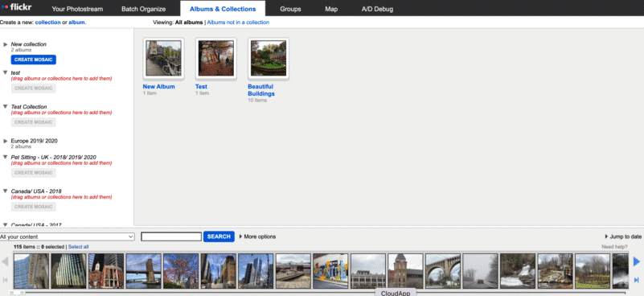Click the Flickr logo

tap(16, 7)
